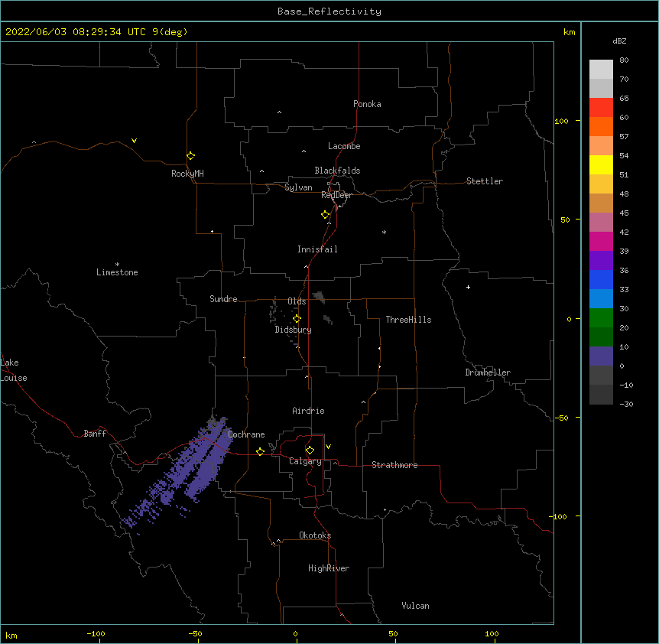This screenshot has height=644, width=659.
Task: Click the Vulcan label
Action: 415,606
